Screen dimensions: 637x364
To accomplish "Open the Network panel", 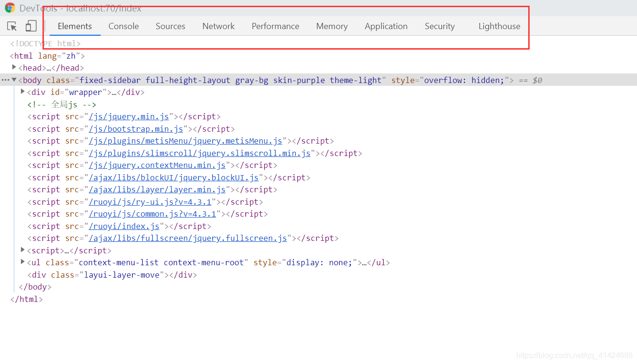I will coord(218,26).
